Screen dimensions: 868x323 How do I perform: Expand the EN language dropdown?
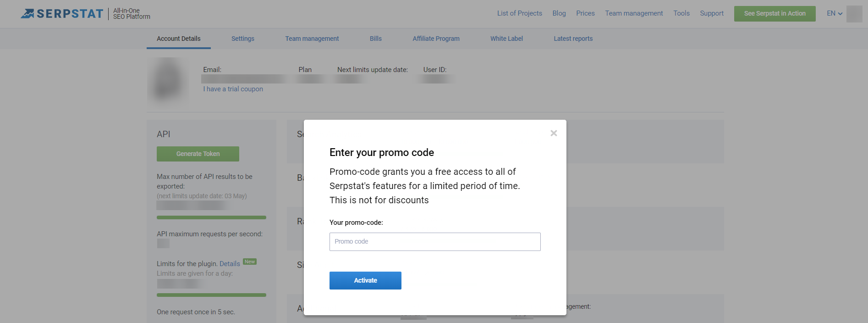click(x=834, y=14)
